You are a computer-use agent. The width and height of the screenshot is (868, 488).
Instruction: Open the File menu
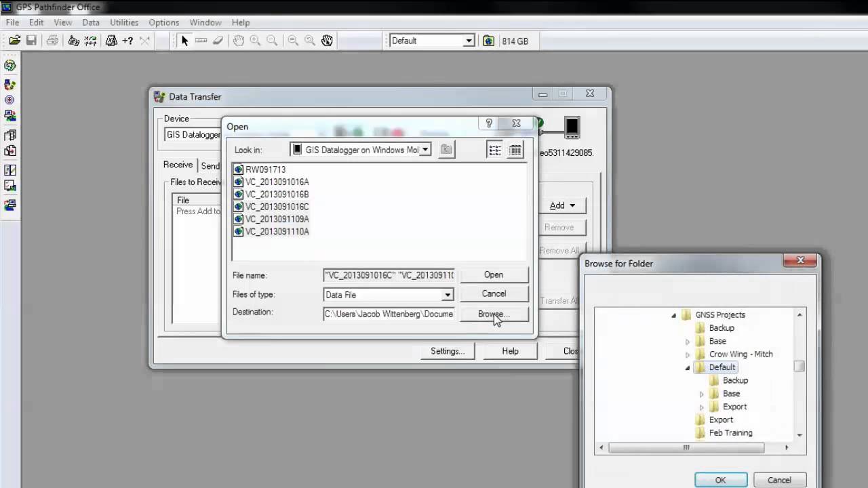point(12,22)
